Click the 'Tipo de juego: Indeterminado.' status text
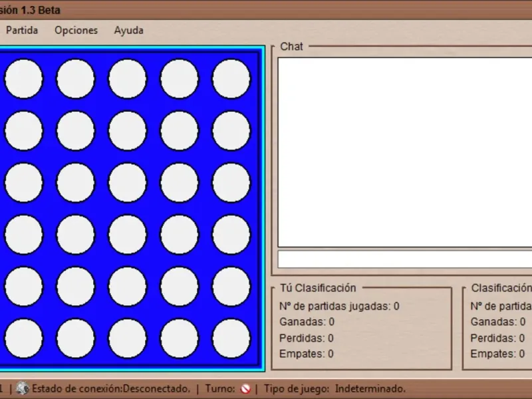This screenshot has height=399, width=532. (334, 388)
